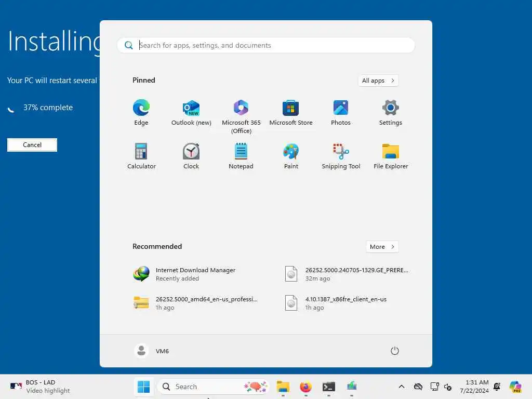Click the search magnifier in Start menu
This screenshot has height=399, width=532.
pyautogui.click(x=129, y=45)
